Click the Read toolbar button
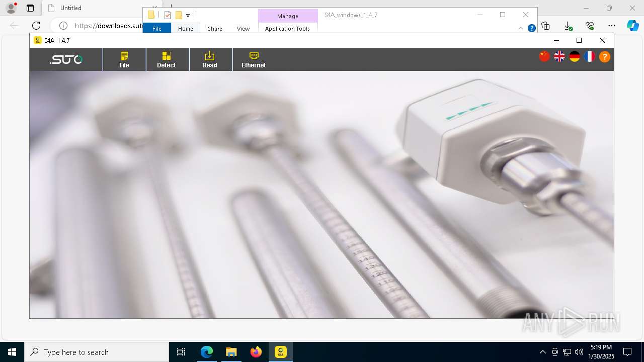The image size is (644, 362). [210, 59]
